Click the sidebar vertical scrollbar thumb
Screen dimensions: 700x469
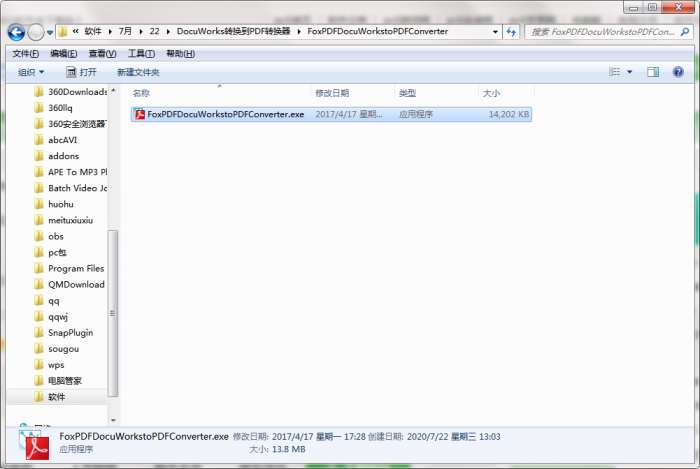point(112,313)
